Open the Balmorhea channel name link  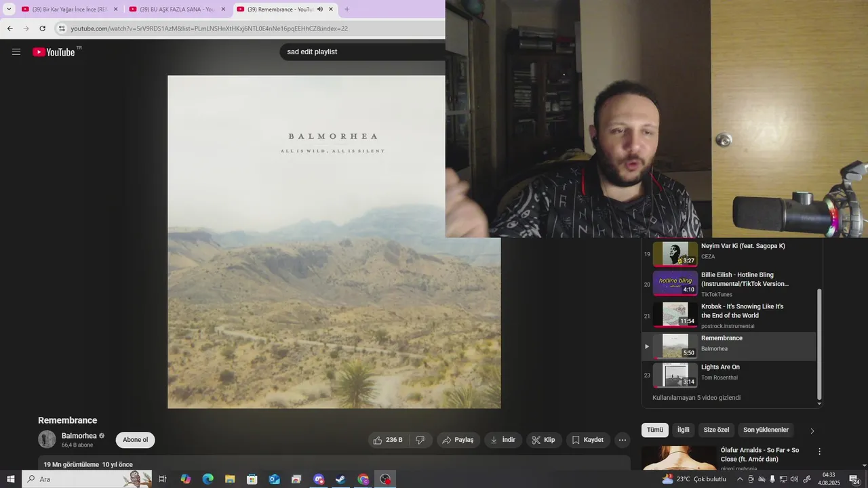79,436
